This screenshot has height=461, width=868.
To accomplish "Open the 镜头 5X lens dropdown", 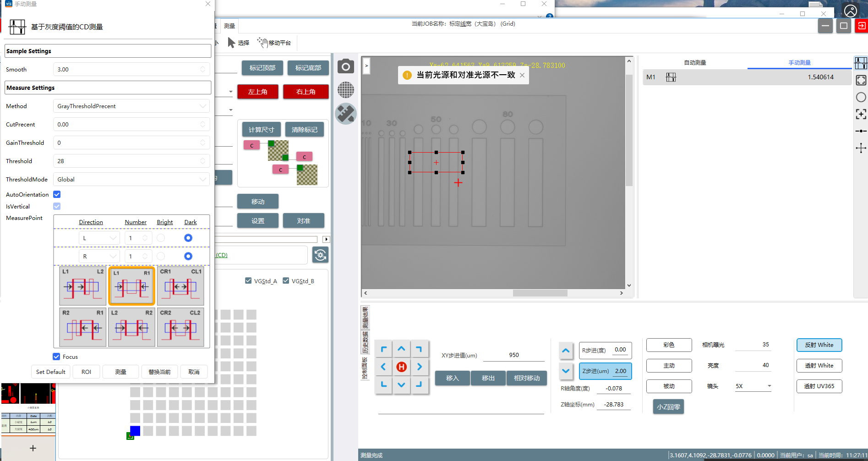I will (x=753, y=386).
